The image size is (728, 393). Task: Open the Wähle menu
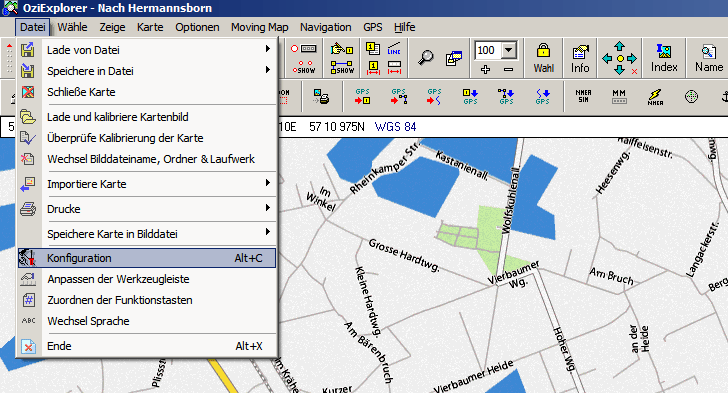(x=72, y=27)
